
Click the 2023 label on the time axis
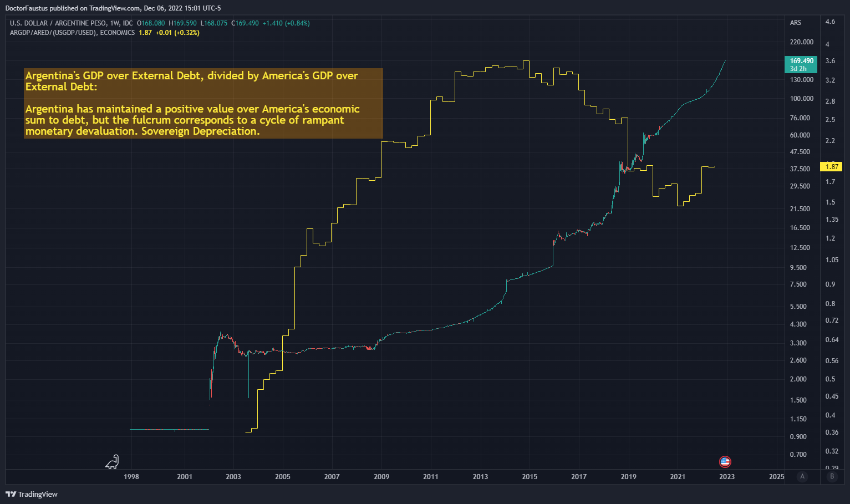point(727,476)
